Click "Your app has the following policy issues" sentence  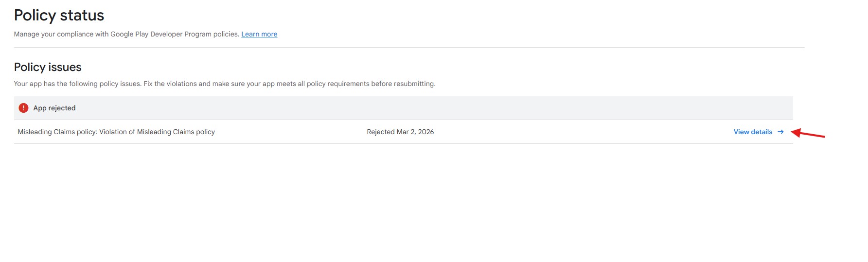[x=78, y=84]
